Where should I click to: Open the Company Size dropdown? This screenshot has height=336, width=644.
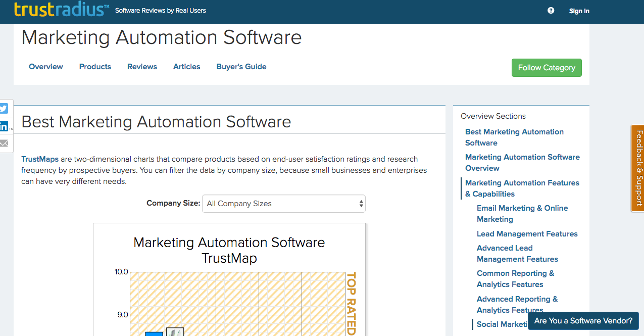[283, 204]
